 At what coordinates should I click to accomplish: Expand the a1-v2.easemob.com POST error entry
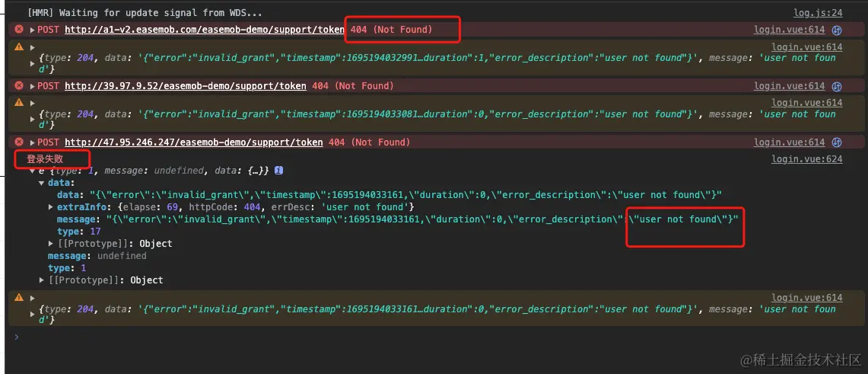[32, 30]
